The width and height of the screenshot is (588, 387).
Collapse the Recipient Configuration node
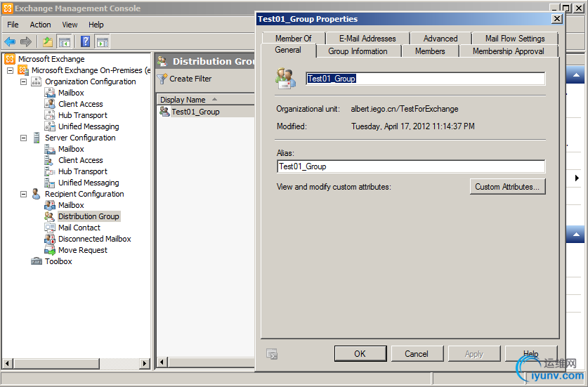(24, 194)
